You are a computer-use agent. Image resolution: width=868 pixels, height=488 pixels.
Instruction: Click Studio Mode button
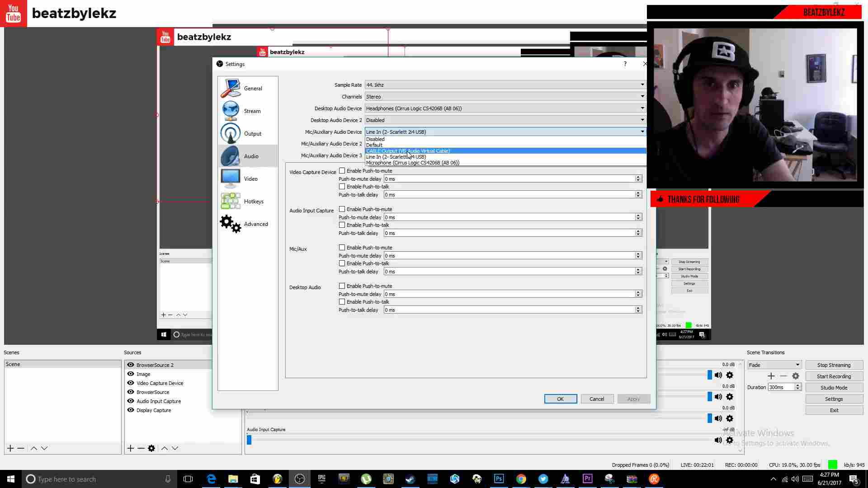[x=834, y=388]
